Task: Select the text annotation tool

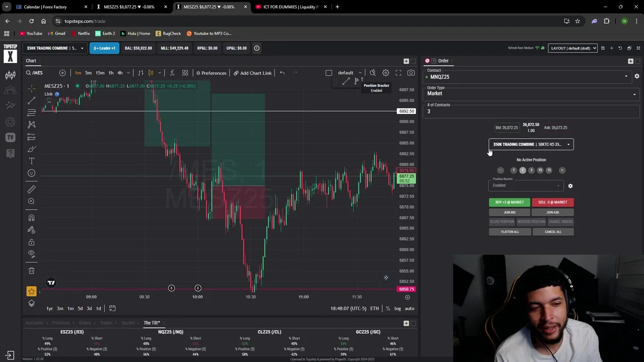Action: (32, 161)
